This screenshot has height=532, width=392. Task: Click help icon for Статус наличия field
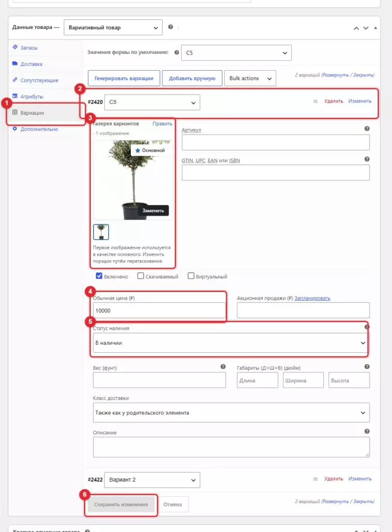(367, 327)
